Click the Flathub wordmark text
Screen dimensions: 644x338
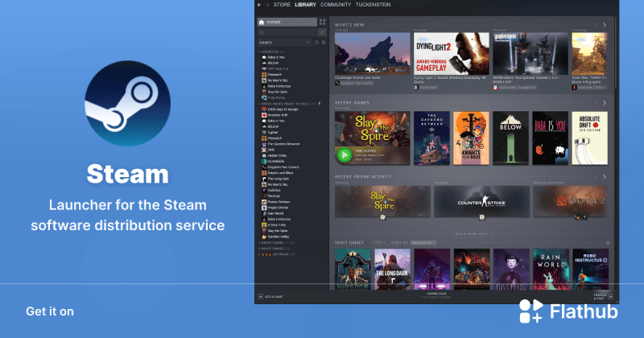coord(584,311)
